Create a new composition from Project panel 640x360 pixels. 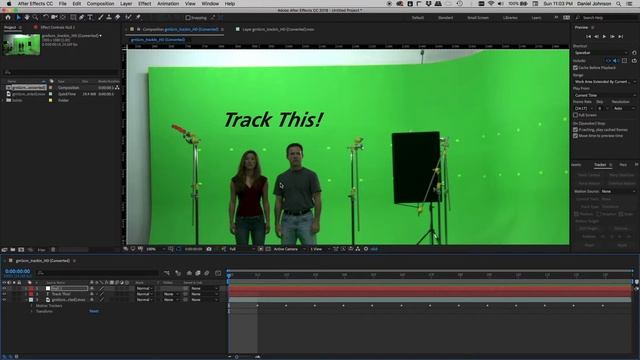(x=21, y=250)
